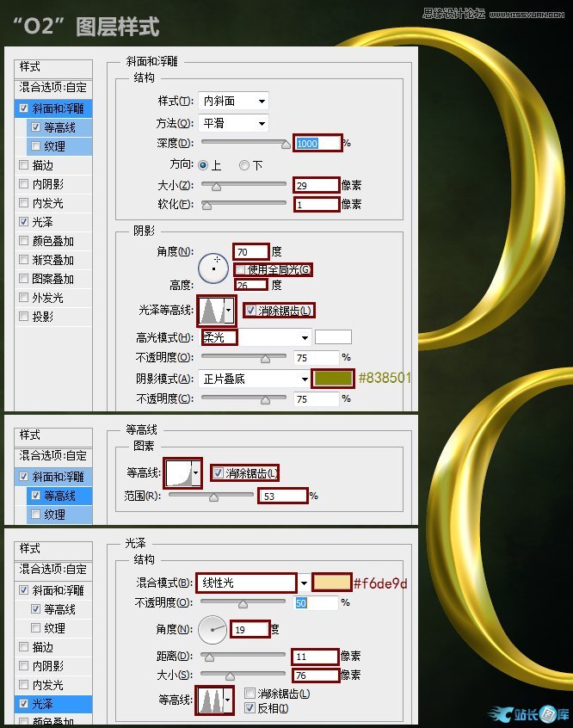Viewport: 573px width, 728px height.
Task: Click 混合选项:自定 at top list
Action: pyautogui.click(x=53, y=87)
